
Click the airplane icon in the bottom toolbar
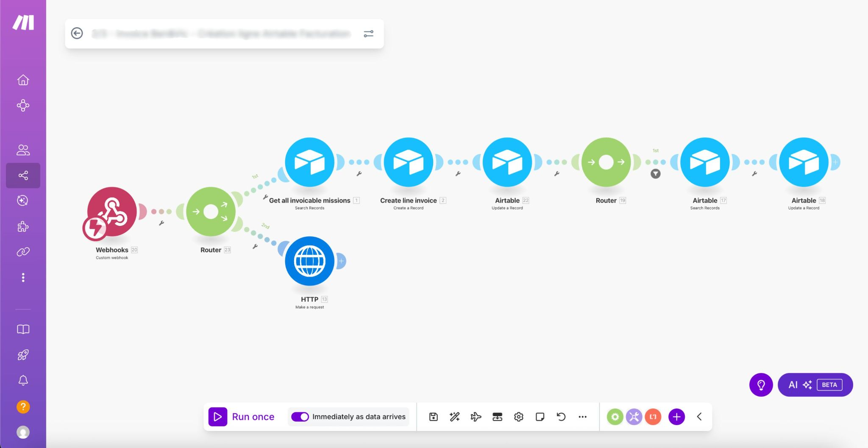point(476,417)
